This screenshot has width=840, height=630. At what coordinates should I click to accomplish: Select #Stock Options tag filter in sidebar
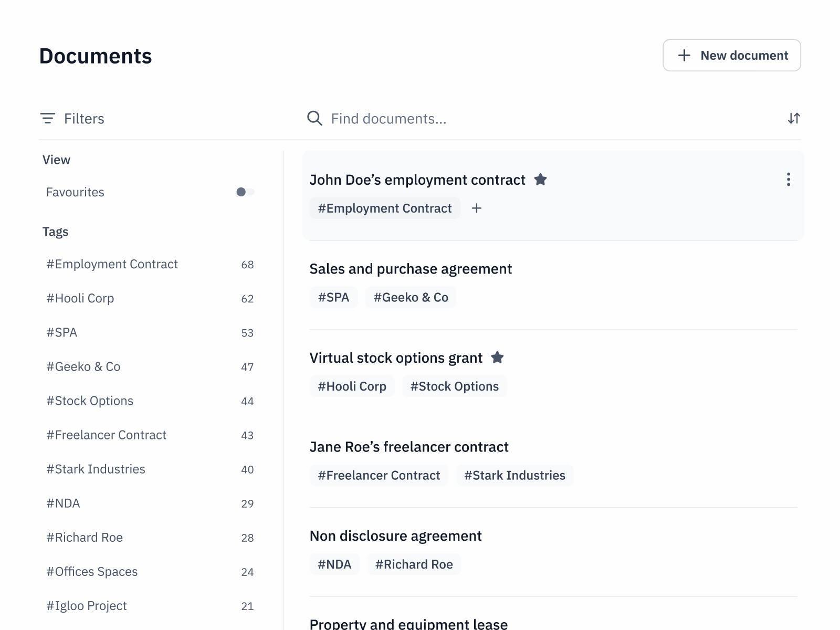tap(90, 401)
